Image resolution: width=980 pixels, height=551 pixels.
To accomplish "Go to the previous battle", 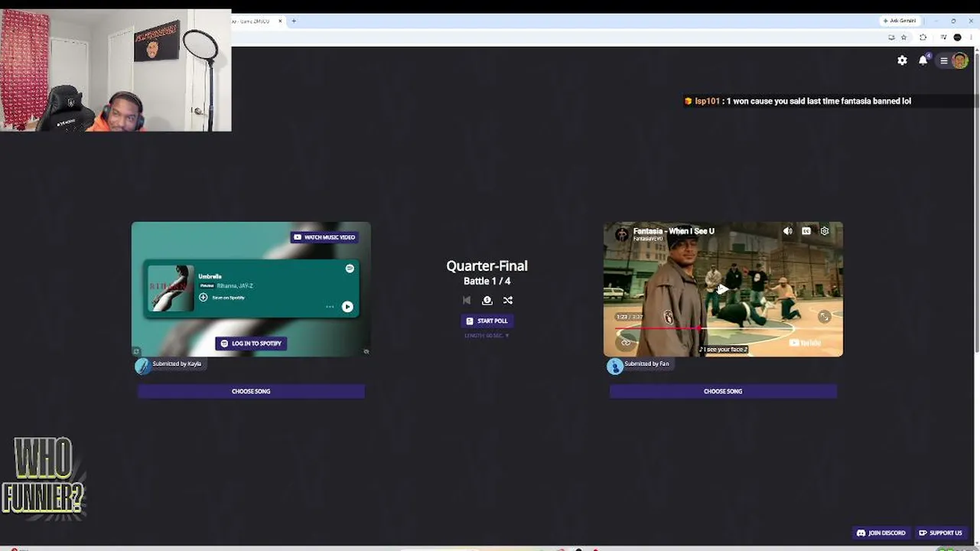I will pos(467,301).
